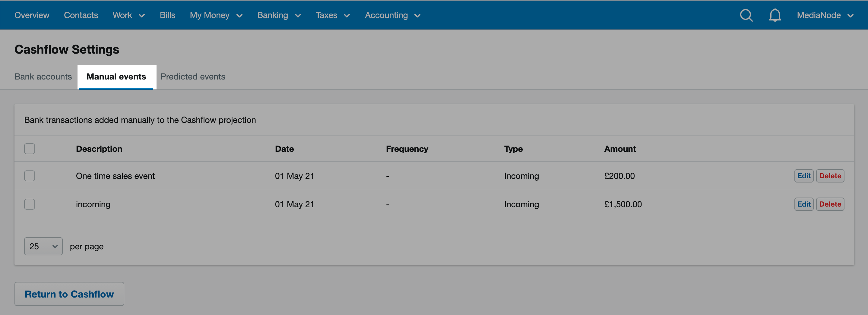Switch to the Predicted events tab

click(193, 77)
